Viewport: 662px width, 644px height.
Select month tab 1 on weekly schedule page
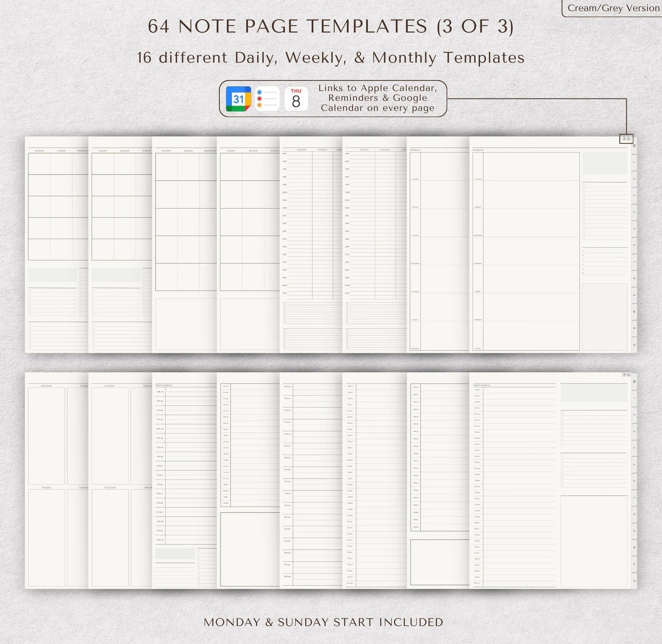(634, 162)
